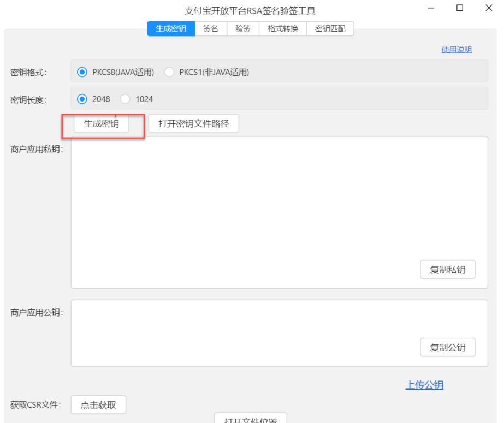Open the 验签 tab

click(x=243, y=28)
